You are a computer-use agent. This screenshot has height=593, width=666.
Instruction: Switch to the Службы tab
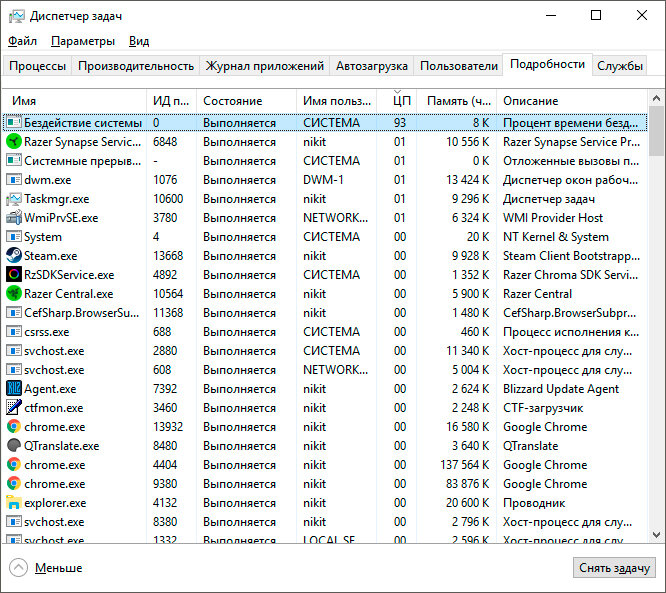620,66
